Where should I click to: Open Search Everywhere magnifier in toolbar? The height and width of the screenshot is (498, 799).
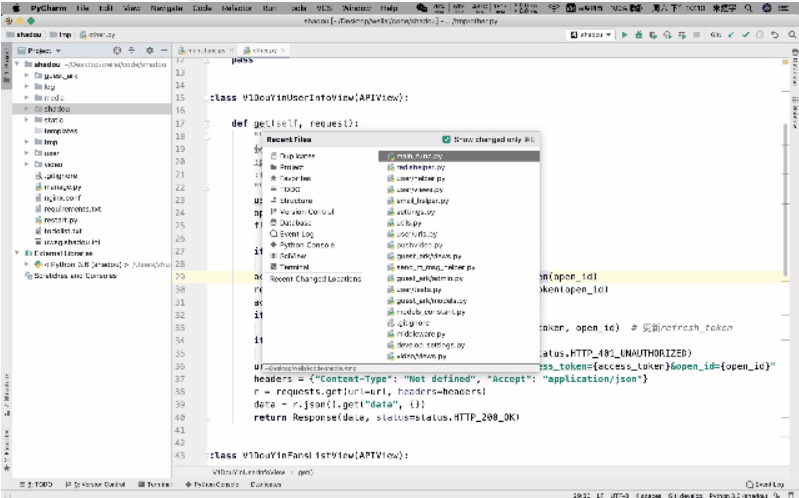tap(792, 35)
